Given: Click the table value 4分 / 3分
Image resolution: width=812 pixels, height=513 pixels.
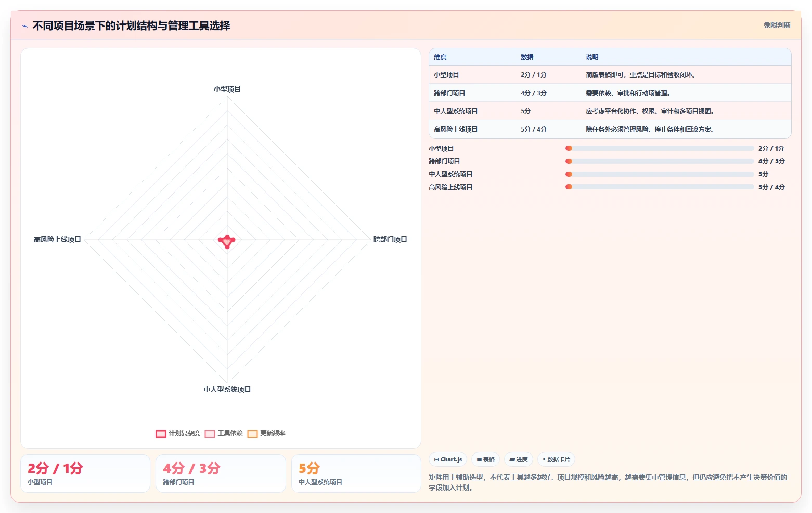Looking at the screenshot, I should [x=534, y=93].
